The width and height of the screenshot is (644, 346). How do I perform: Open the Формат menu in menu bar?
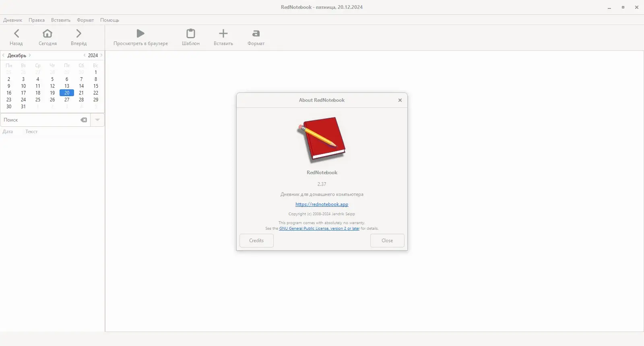click(x=85, y=20)
